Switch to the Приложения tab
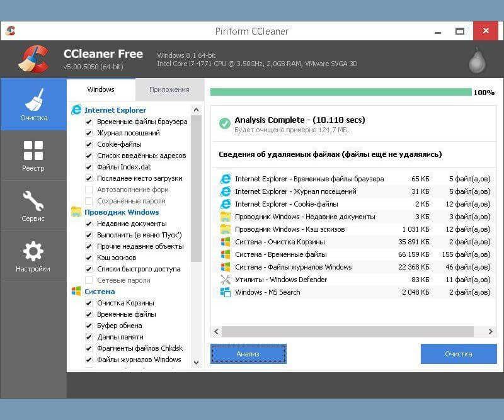 (x=169, y=89)
